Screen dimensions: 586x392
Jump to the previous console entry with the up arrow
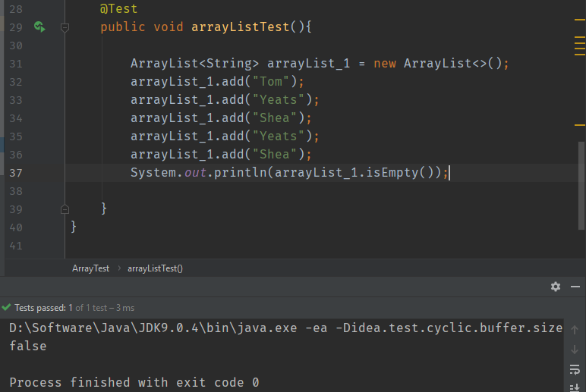575,330
